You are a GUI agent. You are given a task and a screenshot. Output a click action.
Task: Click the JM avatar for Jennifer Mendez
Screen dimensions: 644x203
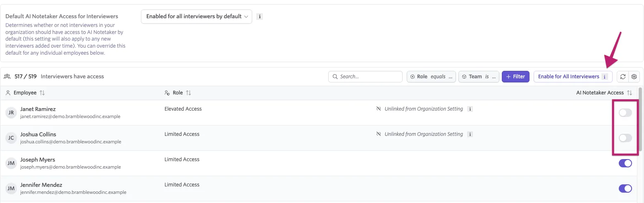pos(11,188)
